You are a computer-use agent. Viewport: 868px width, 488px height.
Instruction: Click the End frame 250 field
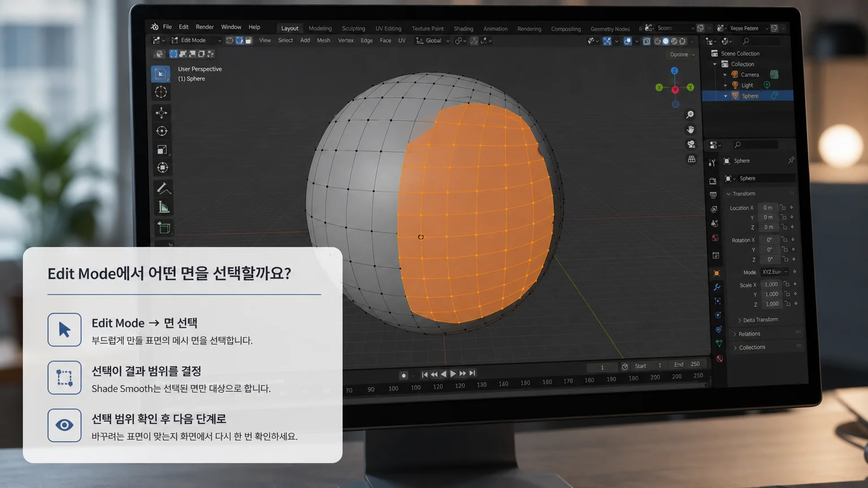coord(687,364)
